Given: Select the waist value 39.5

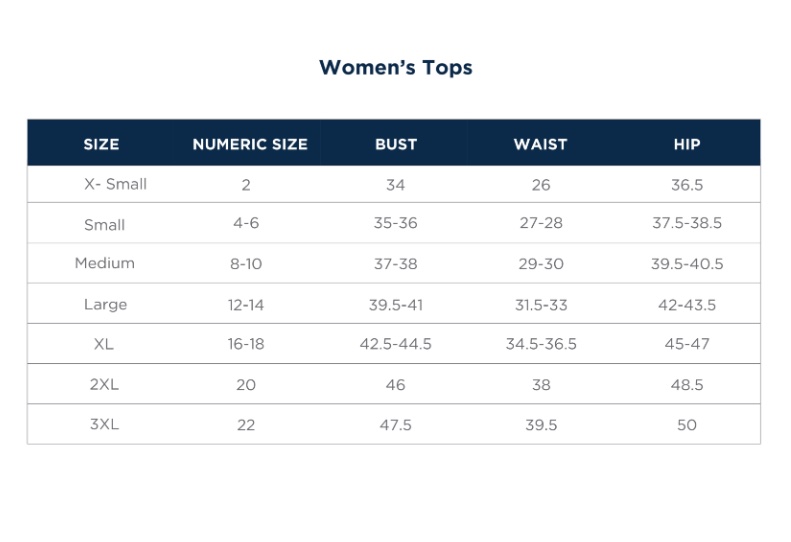Looking at the screenshot, I should pyautogui.click(x=541, y=425).
